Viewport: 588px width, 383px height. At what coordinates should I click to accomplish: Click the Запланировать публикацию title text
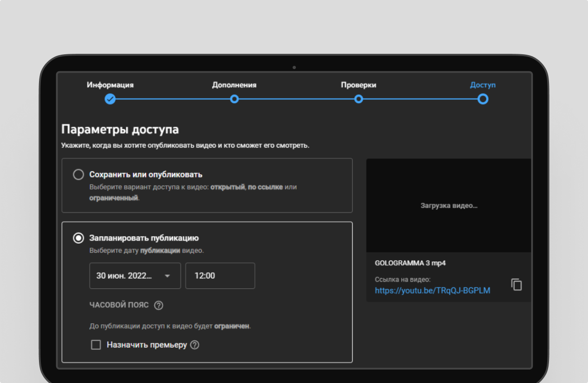click(x=144, y=238)
